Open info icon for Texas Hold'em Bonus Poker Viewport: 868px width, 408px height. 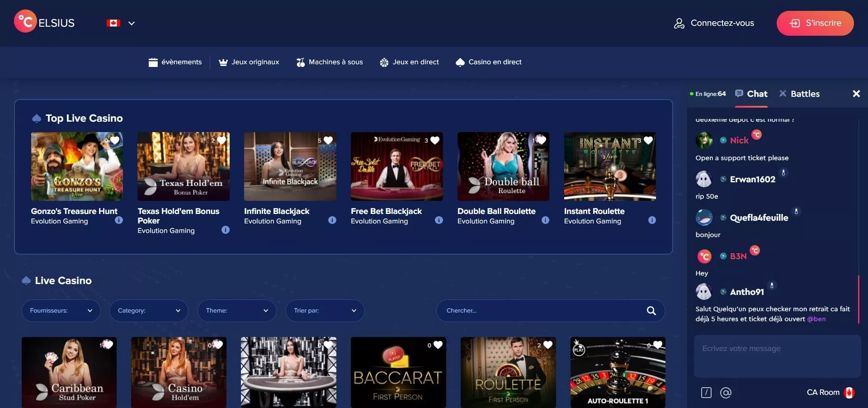[225, 230]
